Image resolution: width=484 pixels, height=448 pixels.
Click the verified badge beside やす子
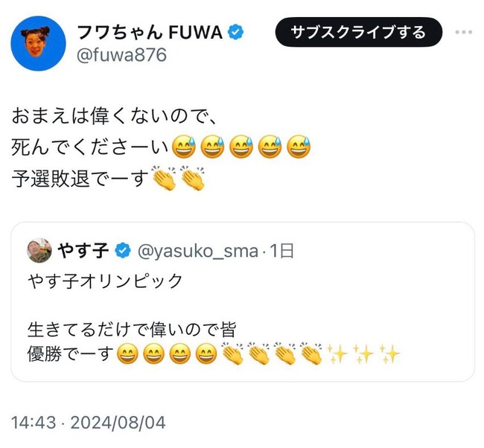pos(123,251)
